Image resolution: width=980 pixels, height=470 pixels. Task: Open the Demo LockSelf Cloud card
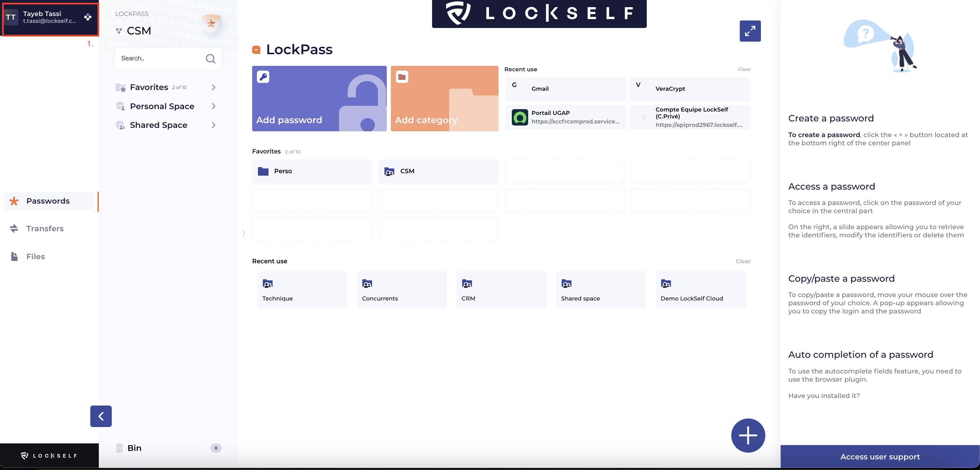[700, 290]
